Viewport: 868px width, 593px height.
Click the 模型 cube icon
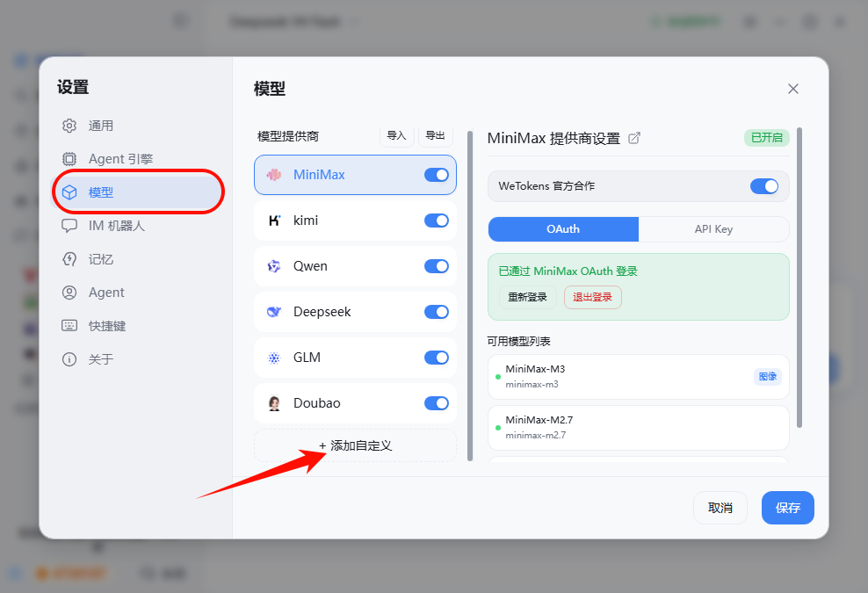click(x=69, y=192)
